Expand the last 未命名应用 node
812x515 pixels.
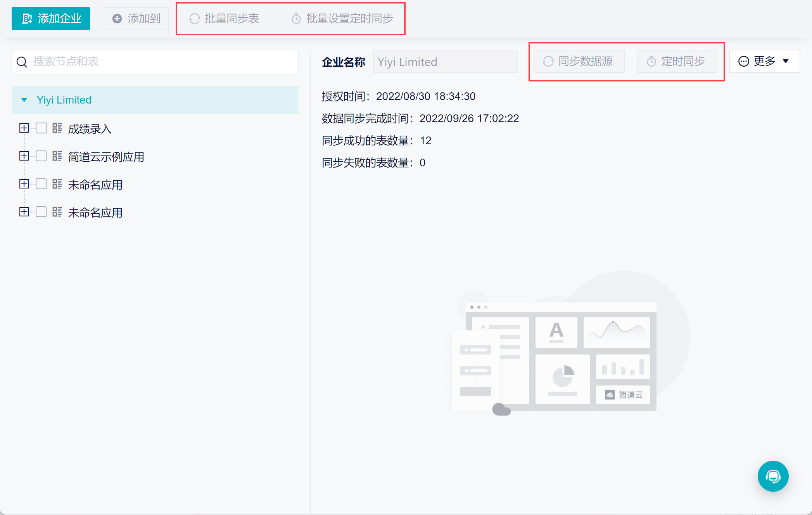click(x=24, y=212)
